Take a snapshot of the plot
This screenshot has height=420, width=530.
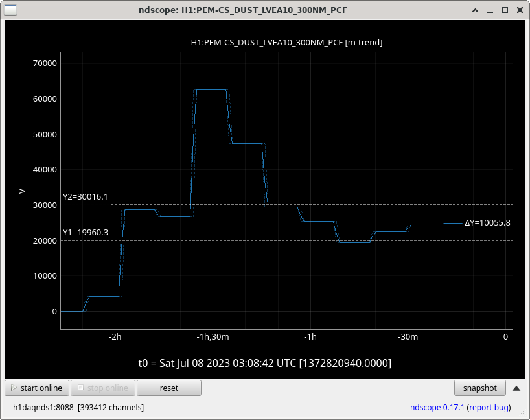pos(479,388)
